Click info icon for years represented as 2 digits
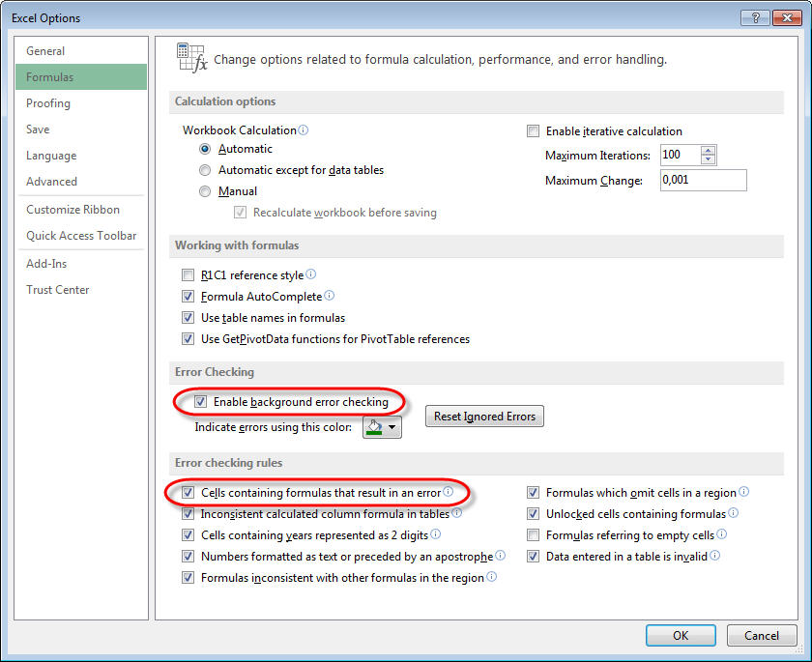 [436, 534]
